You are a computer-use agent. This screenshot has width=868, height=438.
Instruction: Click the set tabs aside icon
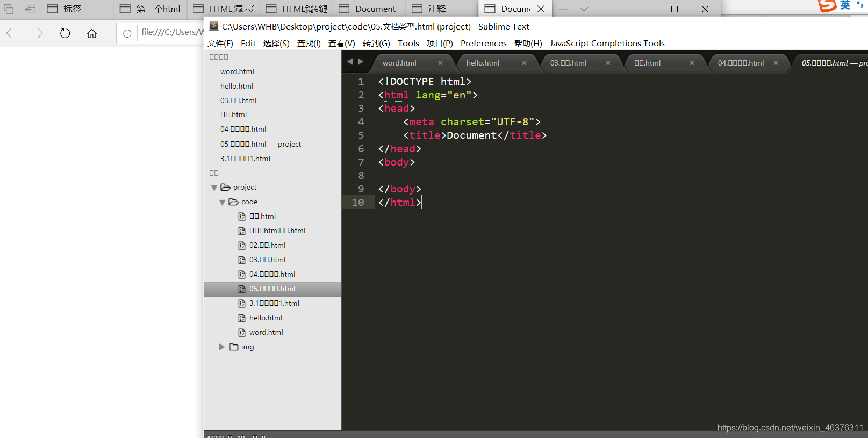coord(30,9)
